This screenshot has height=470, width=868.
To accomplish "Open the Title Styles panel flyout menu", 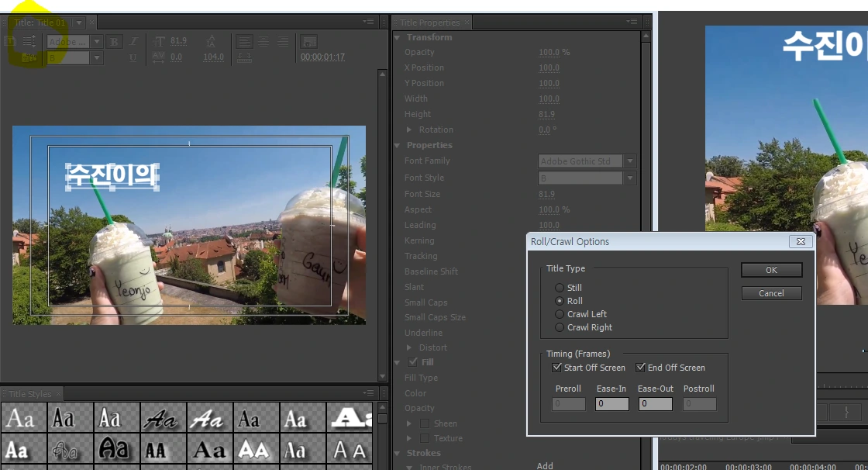I will pyautogui.click(x=368, y=393).
